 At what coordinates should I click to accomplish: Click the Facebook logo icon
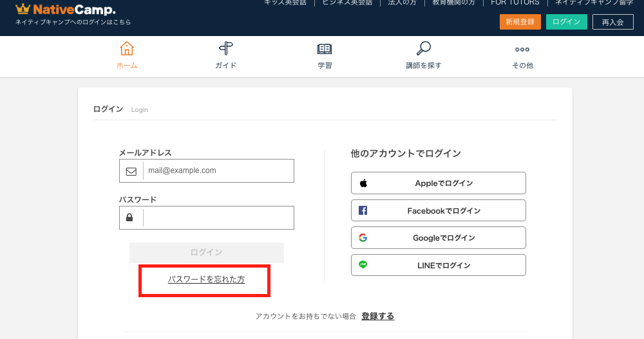tap(363, 210)
